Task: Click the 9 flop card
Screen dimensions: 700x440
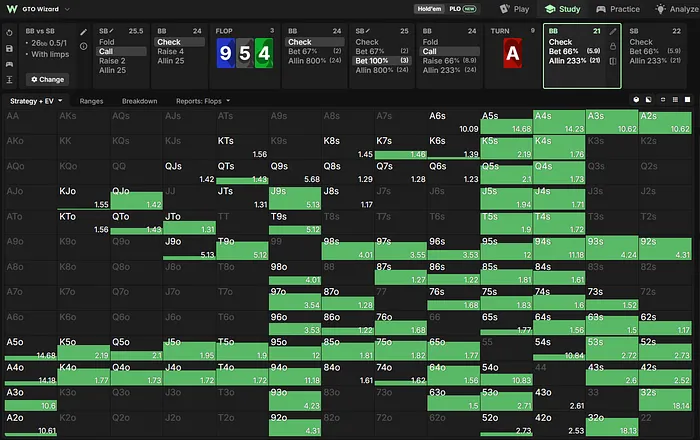Action: [225, 53]
